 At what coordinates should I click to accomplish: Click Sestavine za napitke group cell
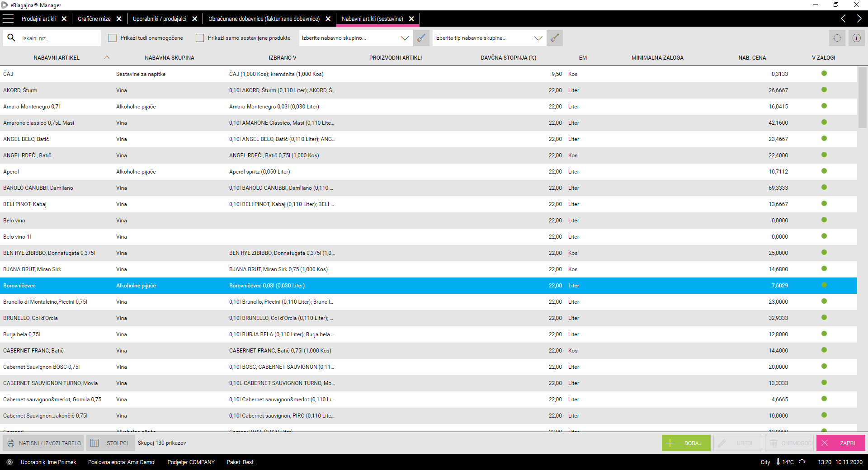[141, 74]
